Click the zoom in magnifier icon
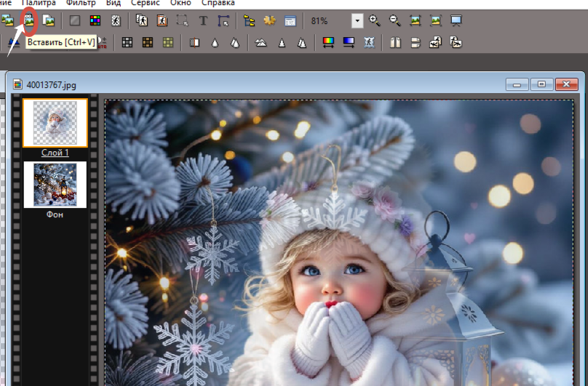The image size is (588, 386). click(375, 20)
